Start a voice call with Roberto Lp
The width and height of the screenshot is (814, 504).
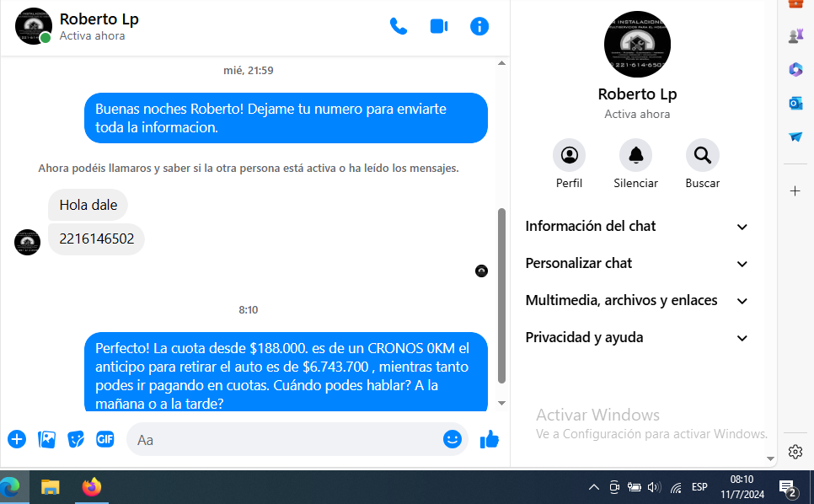[399, 26]
